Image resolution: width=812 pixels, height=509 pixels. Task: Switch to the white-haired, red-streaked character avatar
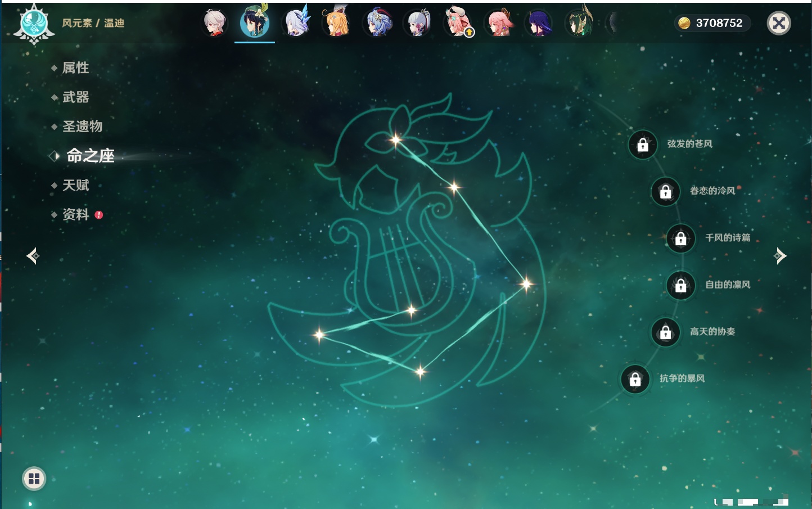pos(215,23)
